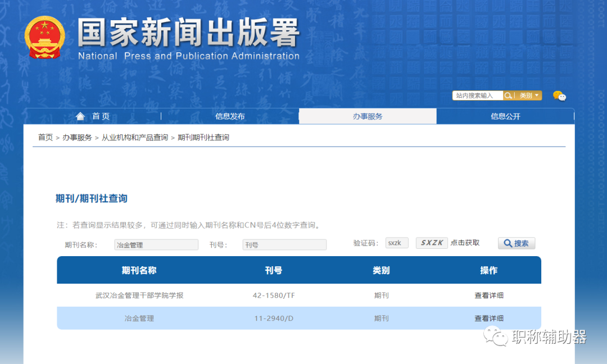Click the SXZK captcha image
Screen dimensions: 607x364
point(432,243)
